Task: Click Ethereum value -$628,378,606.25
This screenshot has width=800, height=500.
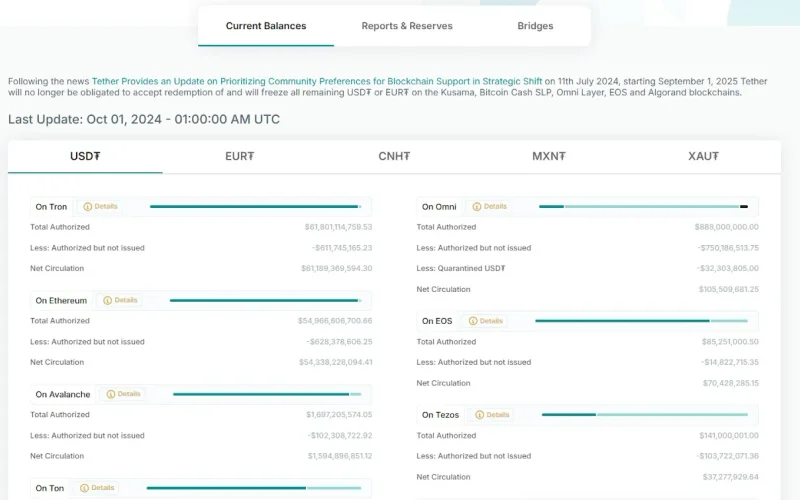Action: tap(339, 342)
